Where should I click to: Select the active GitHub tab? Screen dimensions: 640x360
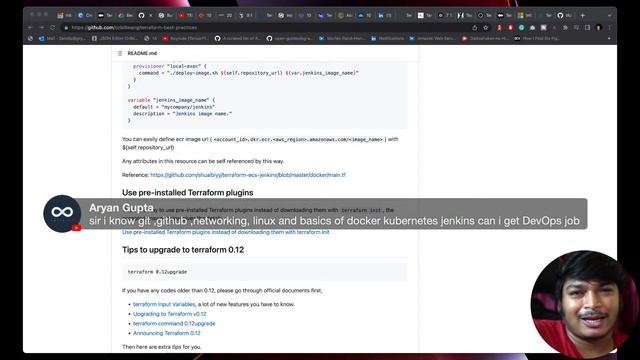[x=146, y=16]
